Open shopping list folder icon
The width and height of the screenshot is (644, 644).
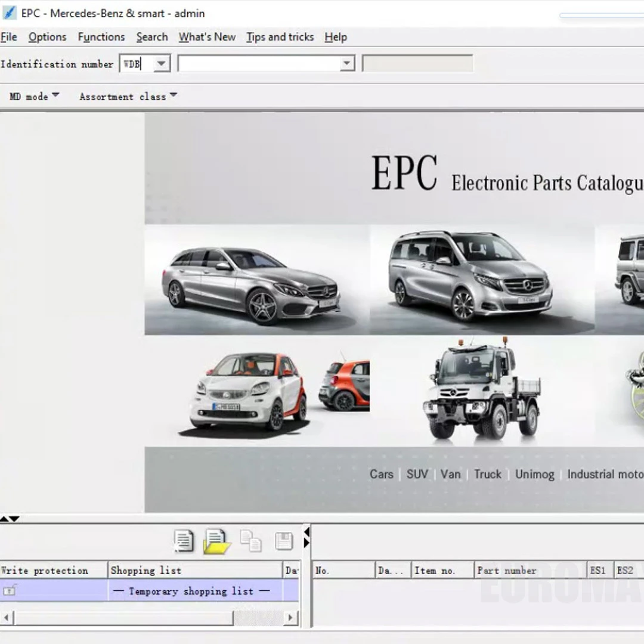click(216, 541)
